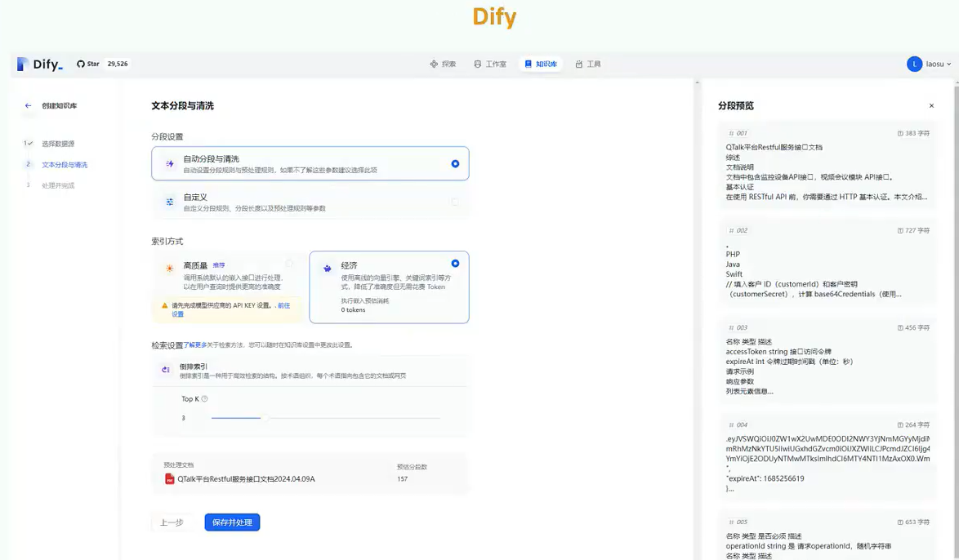Click the PDF file icon of QTalk document

[169, 478]
